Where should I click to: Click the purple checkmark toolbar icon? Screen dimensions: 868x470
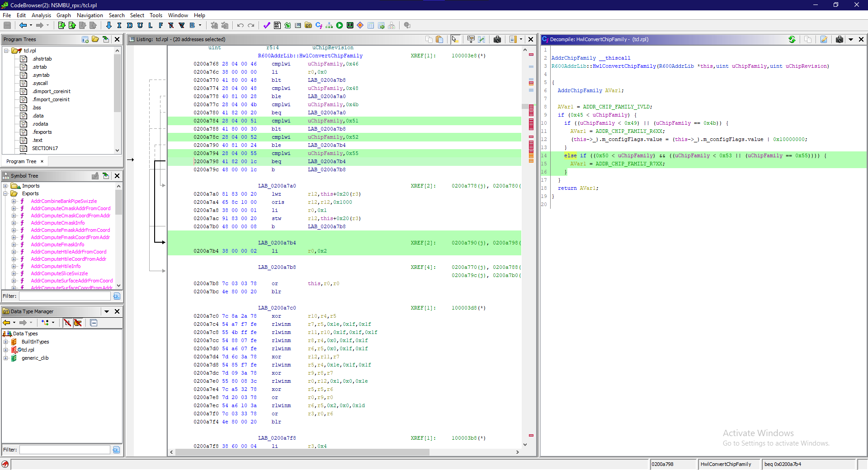pos(267,26)
